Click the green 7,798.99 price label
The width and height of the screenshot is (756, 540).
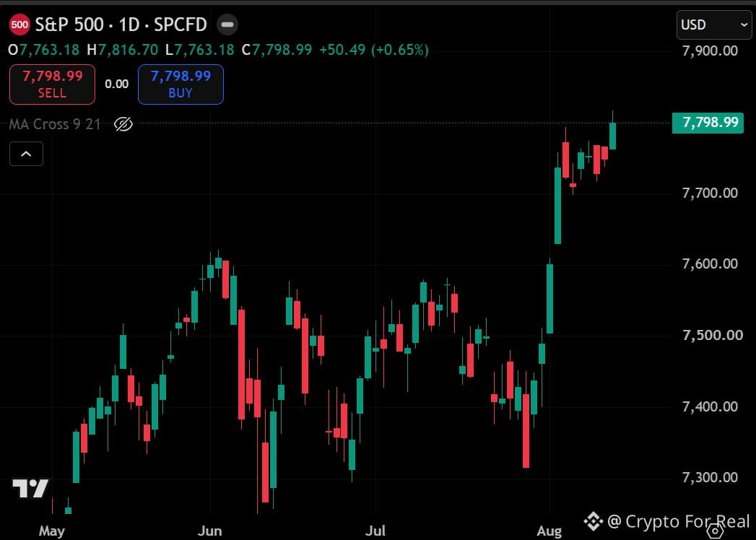tap(708, 123)
